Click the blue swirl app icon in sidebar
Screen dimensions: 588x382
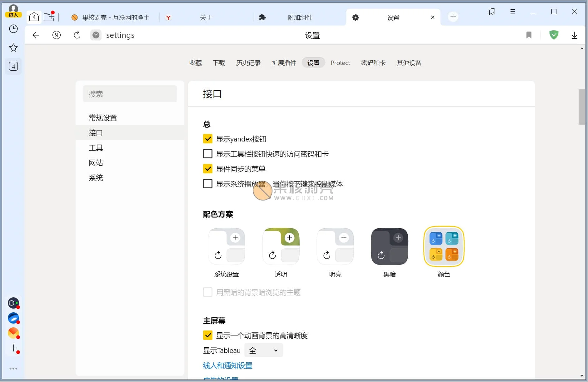pos(13,318)
